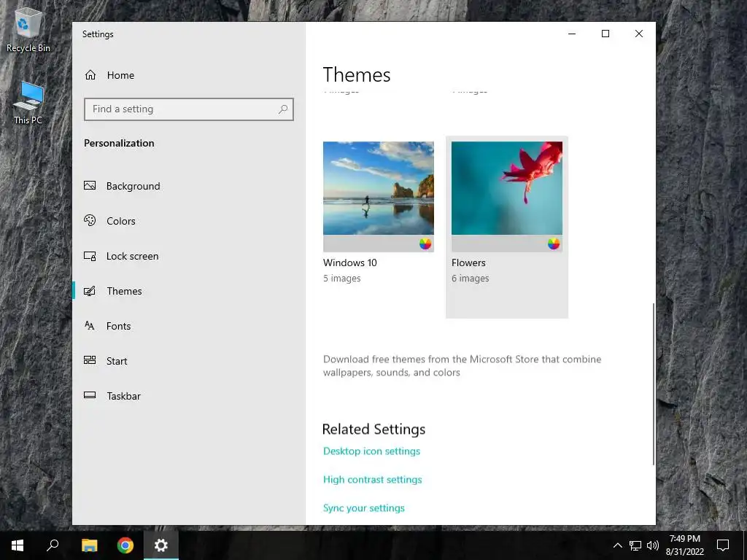The image size is (747, 560).
Task: Click the Related Settings heading
Action: (x=374, y=429)
